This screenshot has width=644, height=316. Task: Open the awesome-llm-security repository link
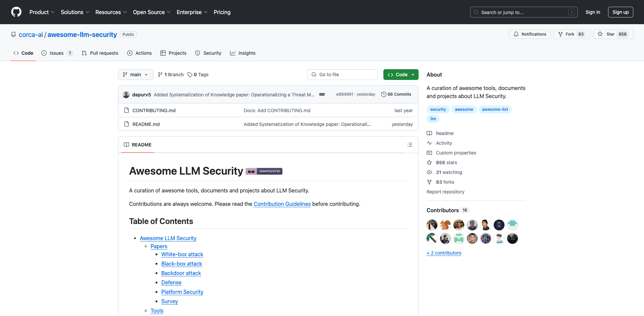click(82, 35)
